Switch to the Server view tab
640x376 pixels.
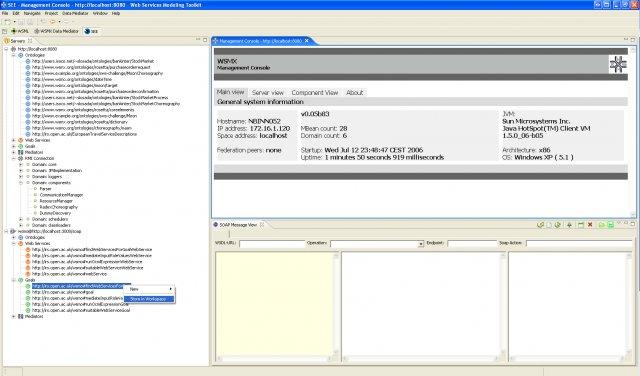point(268,93)
